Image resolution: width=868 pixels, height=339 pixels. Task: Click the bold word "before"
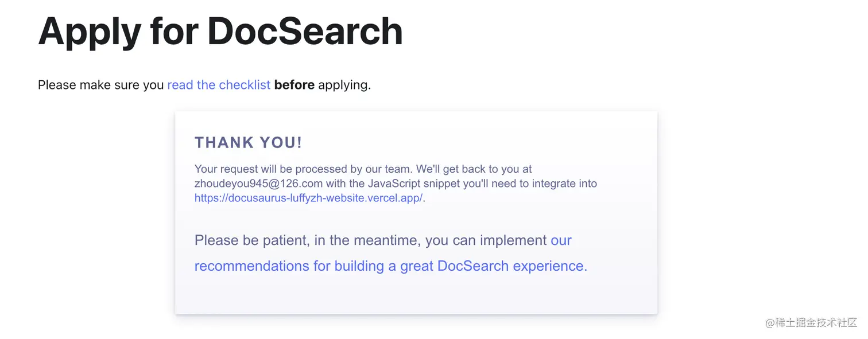coord(294,85)
